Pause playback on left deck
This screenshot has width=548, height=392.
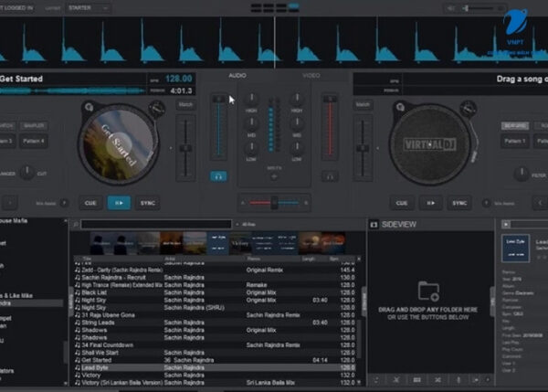119,203
